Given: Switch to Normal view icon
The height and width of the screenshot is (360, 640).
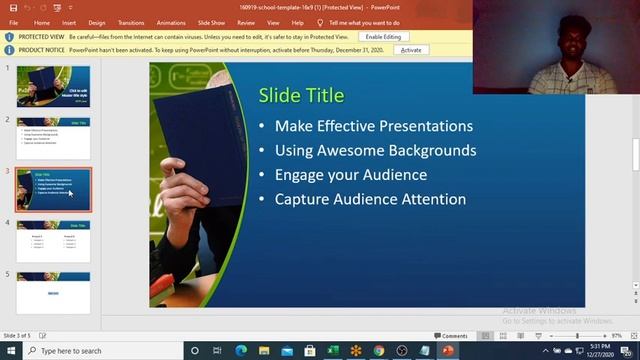Looking at the screenshot, I should [x=485, y=336].
